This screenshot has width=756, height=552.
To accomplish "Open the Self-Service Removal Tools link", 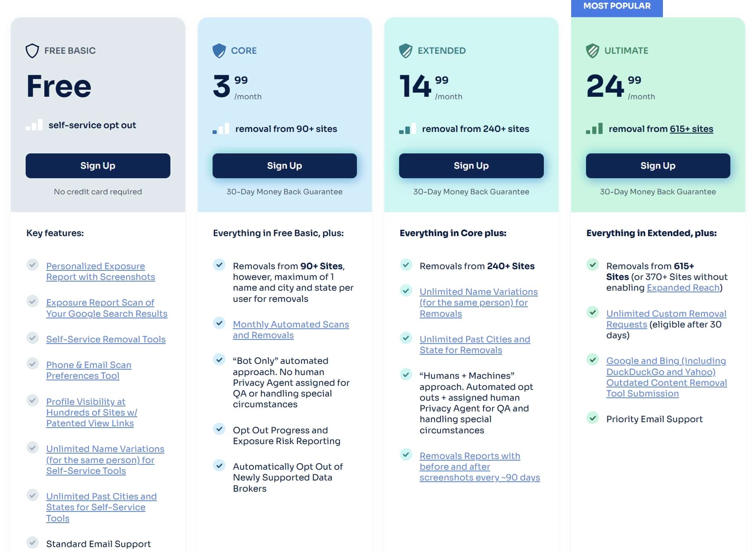I will click(106, 339).
